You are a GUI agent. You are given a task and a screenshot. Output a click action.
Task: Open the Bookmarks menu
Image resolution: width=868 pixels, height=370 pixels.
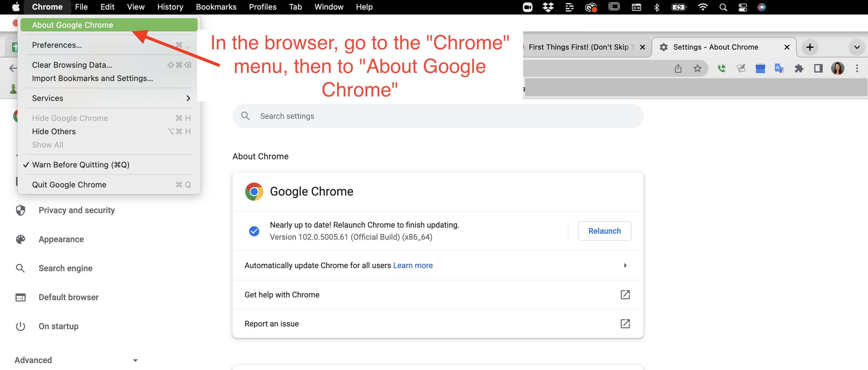(216, 7)
